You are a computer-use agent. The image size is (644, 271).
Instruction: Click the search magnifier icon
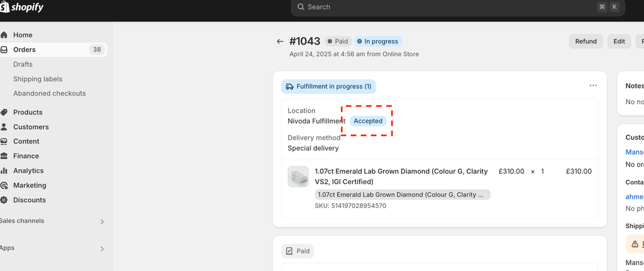pyautogui.click(x=301, y=7)
